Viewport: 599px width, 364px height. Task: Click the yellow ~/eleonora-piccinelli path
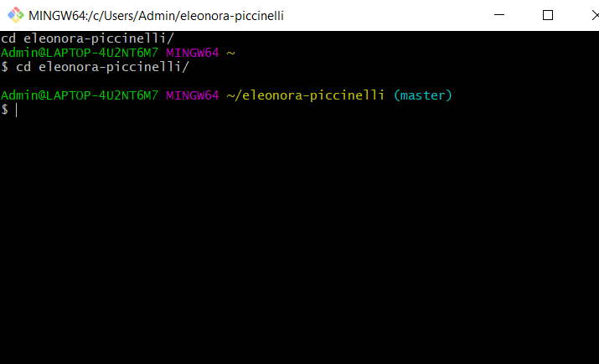[x=305, y=95]
